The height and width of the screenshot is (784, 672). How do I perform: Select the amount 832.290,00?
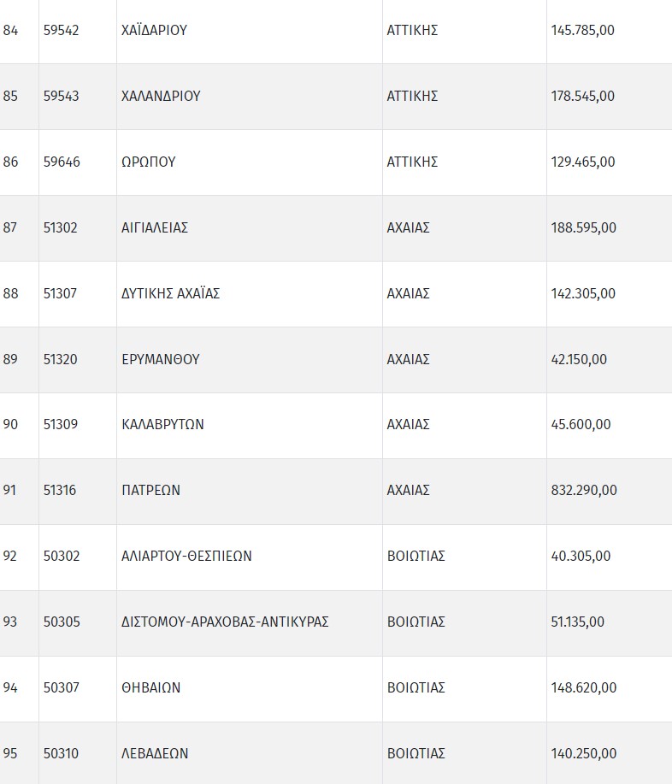[584, 491]
